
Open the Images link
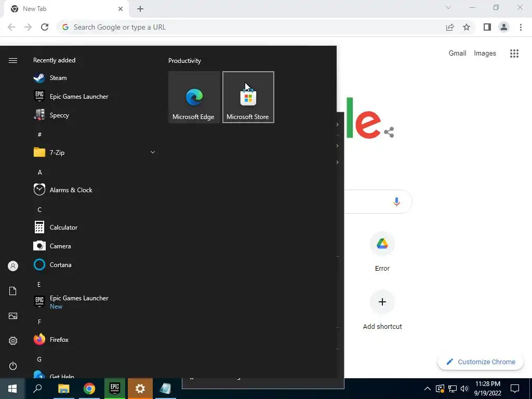click(485, 54)
